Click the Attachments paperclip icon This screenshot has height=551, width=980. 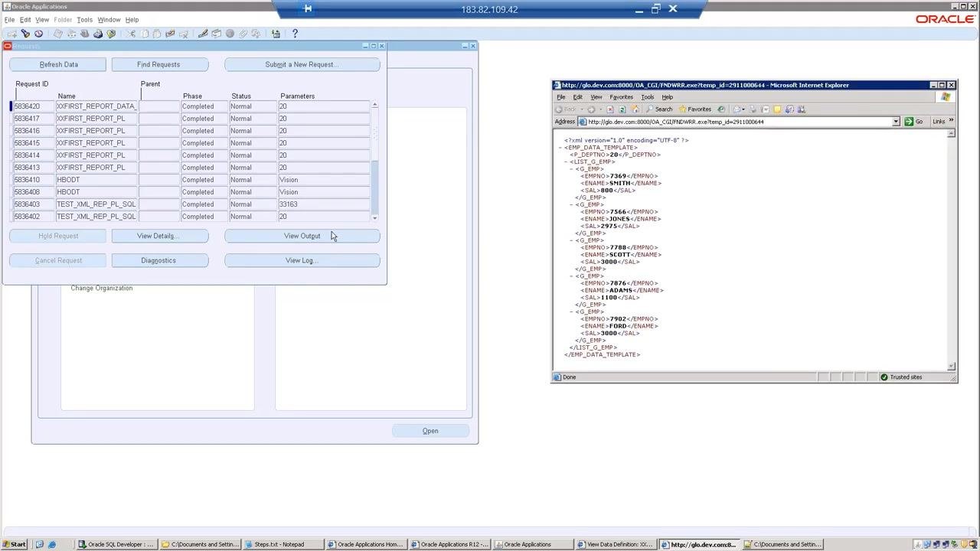click(243, 34)
